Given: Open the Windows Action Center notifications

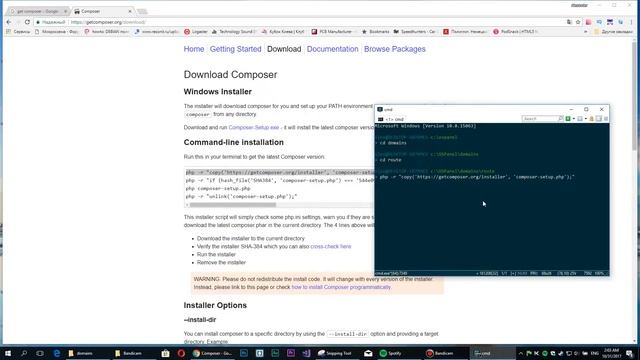Looking at the screenshot, I should click(630, 353).
